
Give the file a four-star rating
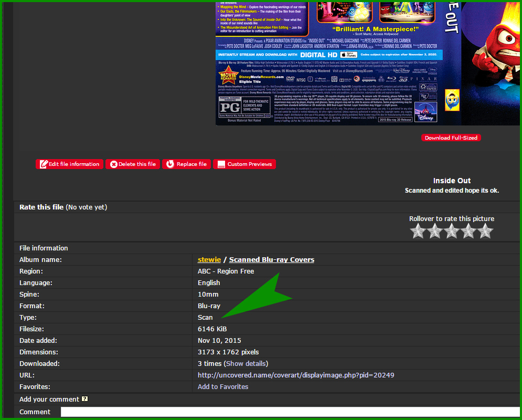coord(468,231)
